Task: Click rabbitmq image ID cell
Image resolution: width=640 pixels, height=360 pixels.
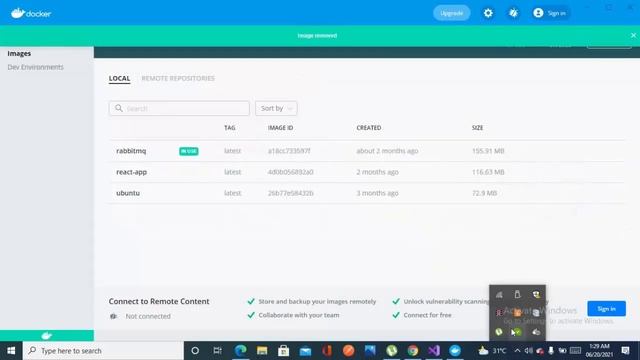Action: (289, 151)
